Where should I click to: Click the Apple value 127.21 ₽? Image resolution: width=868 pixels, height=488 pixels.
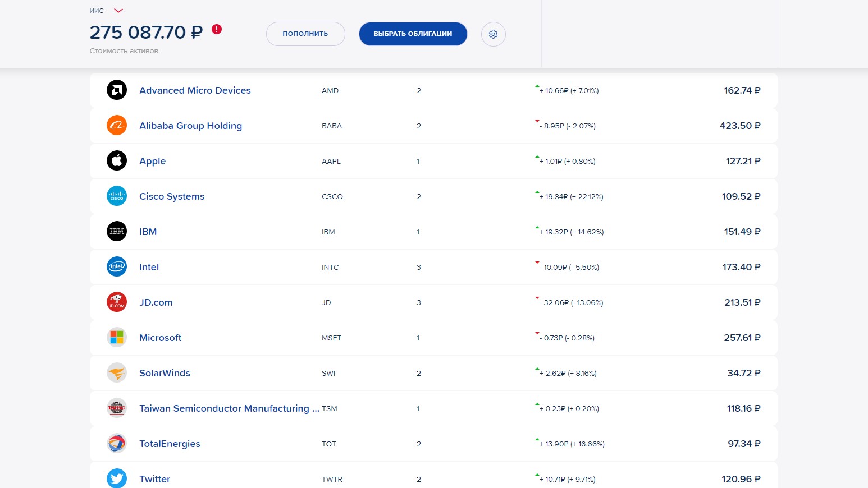tap(743, 161)
